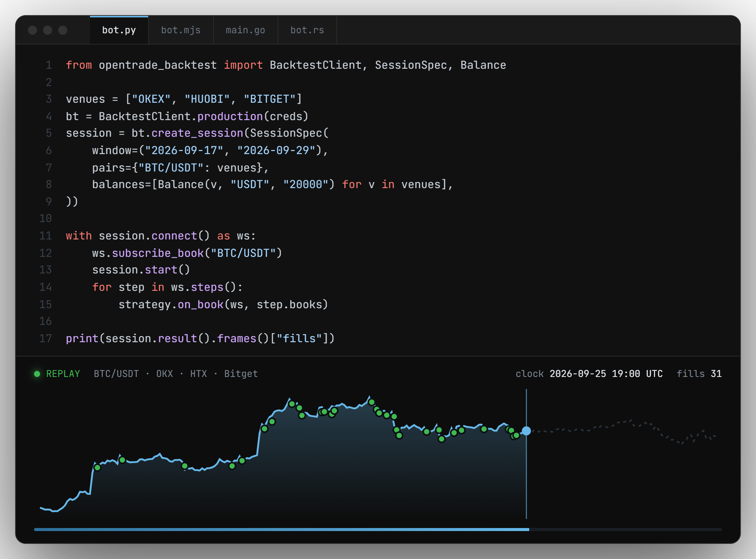Switch to the bot.py tab
Screen dimensions: 756x559
pos(119,30)
